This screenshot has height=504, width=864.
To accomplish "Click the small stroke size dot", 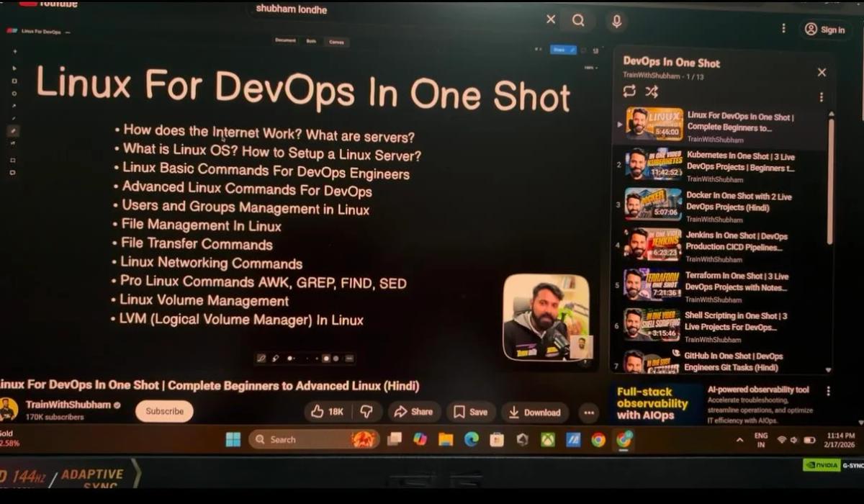I will (x=307, y=358).
